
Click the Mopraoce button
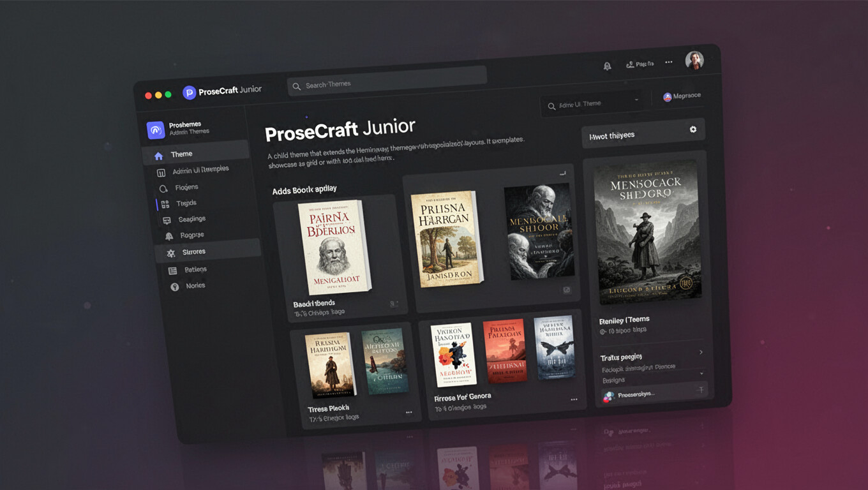coord(682,96)
